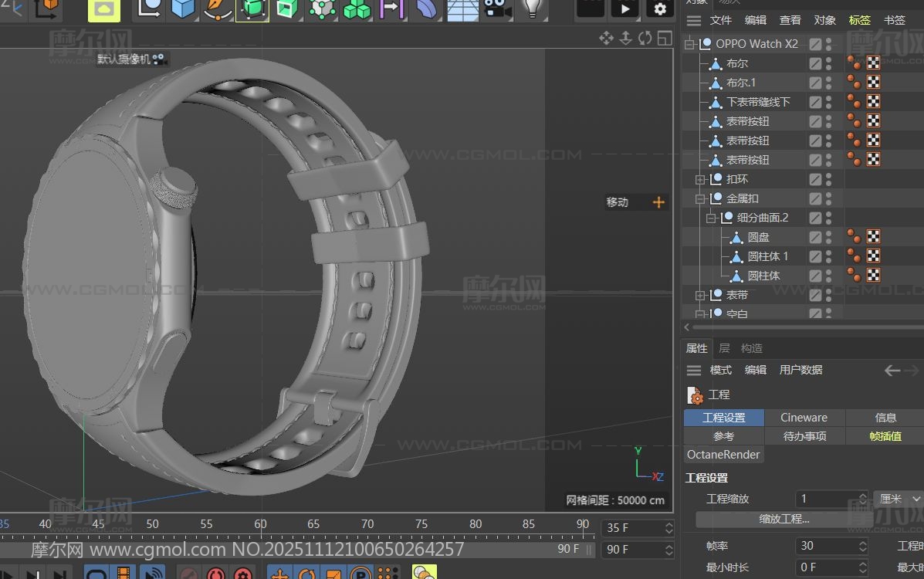
Task: Open the 厘米 units dropdown
Action: point(898,499)
